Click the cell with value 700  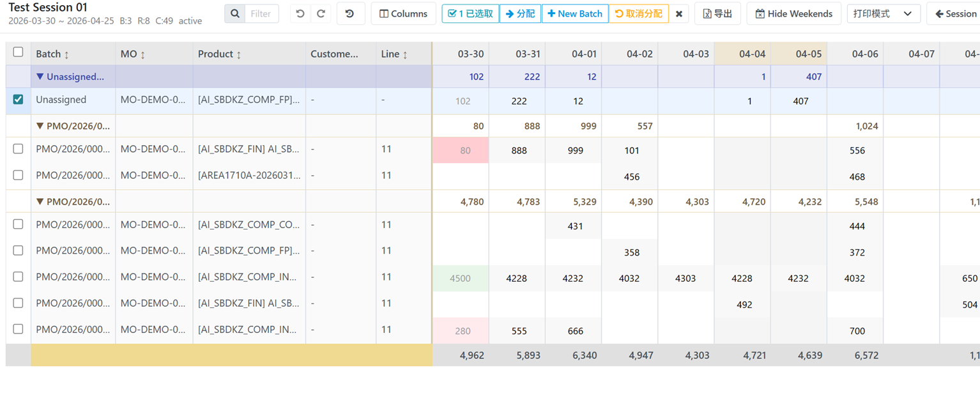click(x=855, y=330)
